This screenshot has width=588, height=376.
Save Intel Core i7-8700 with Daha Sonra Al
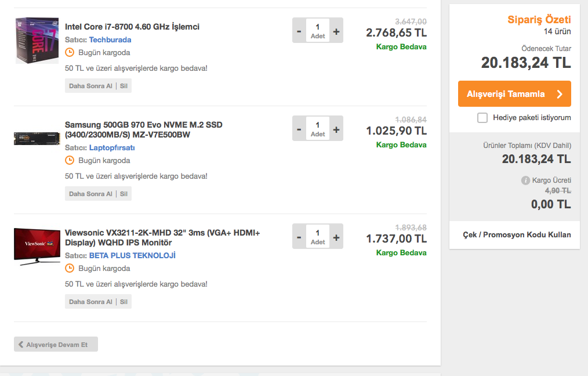90,86
